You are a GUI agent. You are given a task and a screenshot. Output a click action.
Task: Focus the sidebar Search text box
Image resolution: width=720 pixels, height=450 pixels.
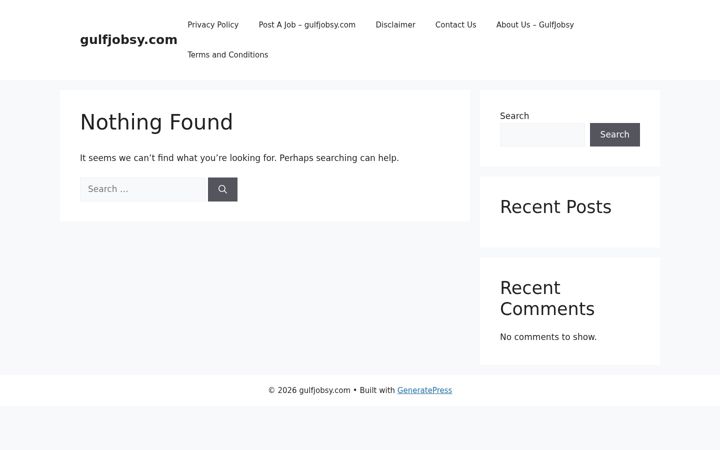(x=543, y=135)
